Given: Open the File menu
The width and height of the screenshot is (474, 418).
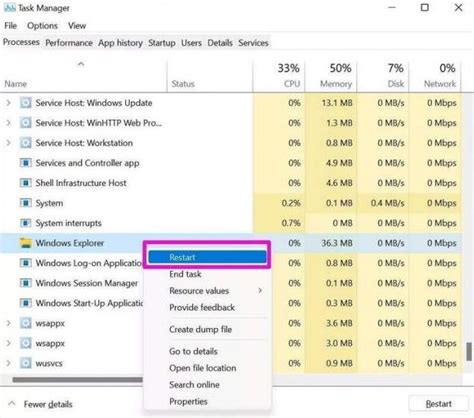Looking at the screenshot, I should tap(10, 26).
